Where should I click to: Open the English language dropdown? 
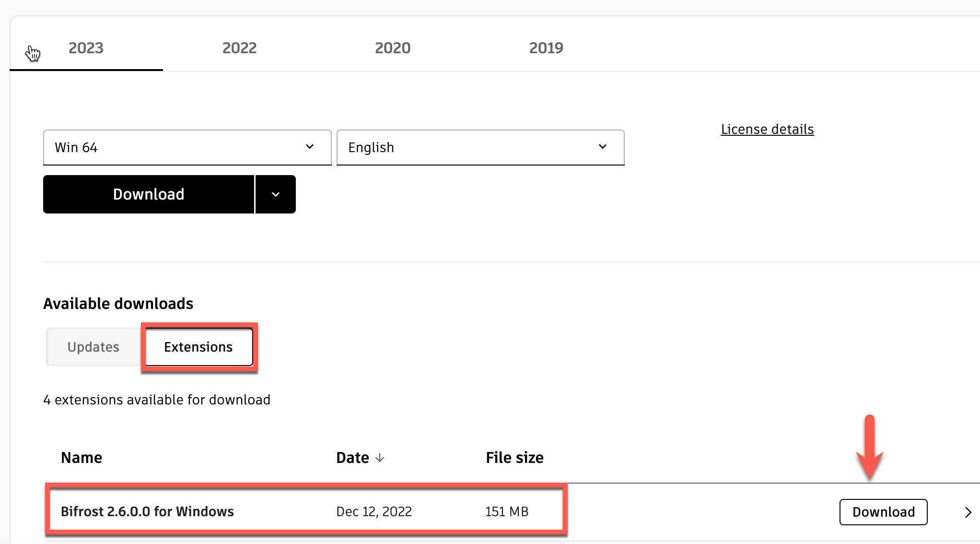coord(480,147)
